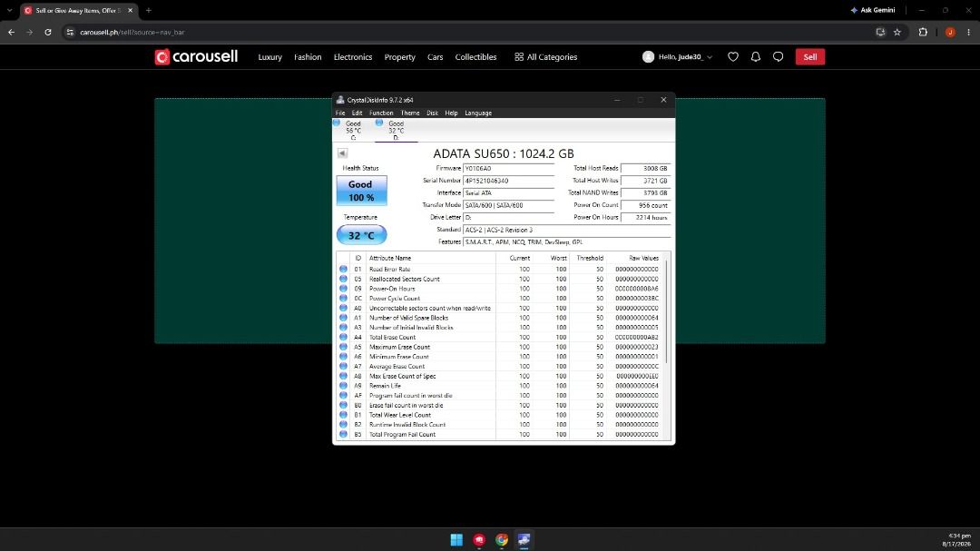
Task: Open the All Categories menu
Action: point(545,57)
